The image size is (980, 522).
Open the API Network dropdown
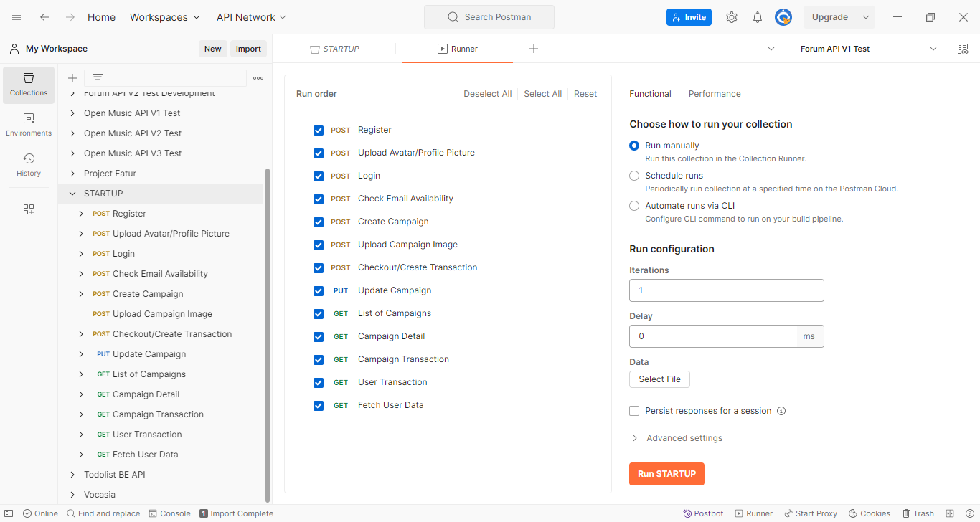click(251, 17)
